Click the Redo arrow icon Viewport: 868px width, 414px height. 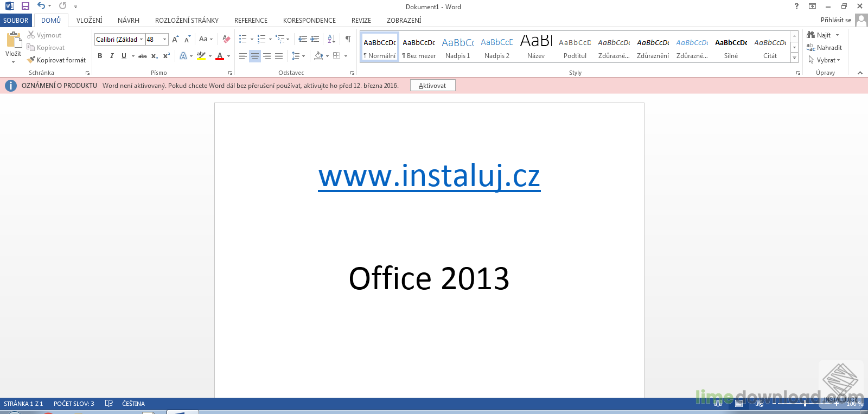63,6
